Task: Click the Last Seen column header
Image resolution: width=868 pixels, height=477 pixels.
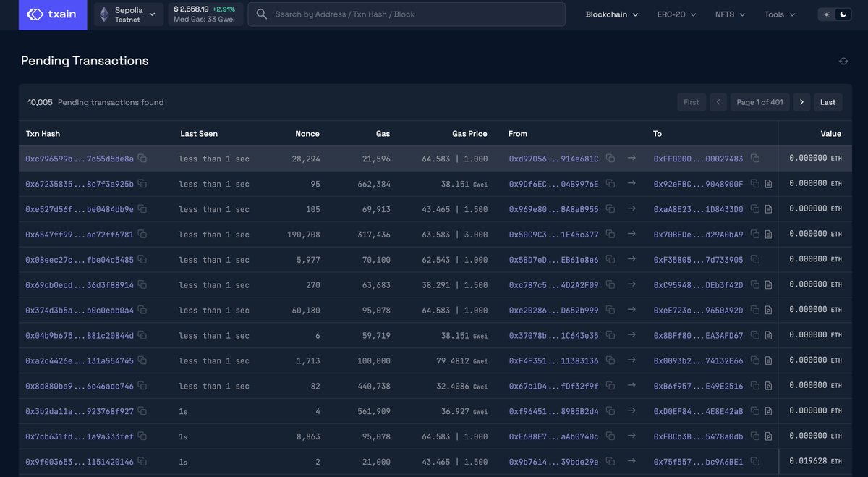Action: point(199,134)
